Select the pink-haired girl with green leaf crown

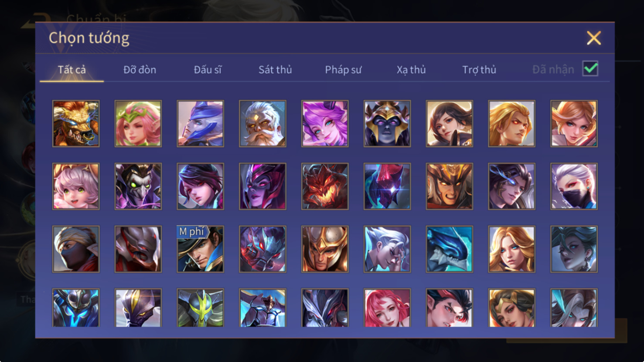click(138, 124)
